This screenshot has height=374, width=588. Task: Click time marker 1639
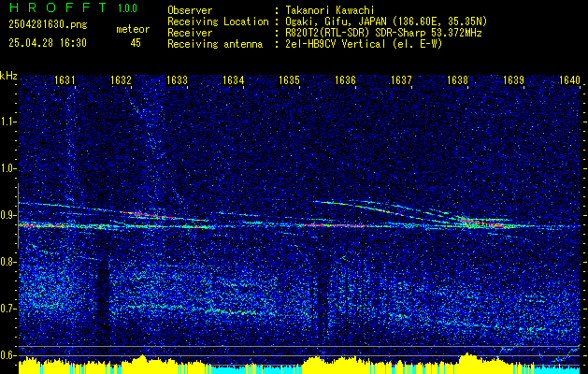point(514,79)
